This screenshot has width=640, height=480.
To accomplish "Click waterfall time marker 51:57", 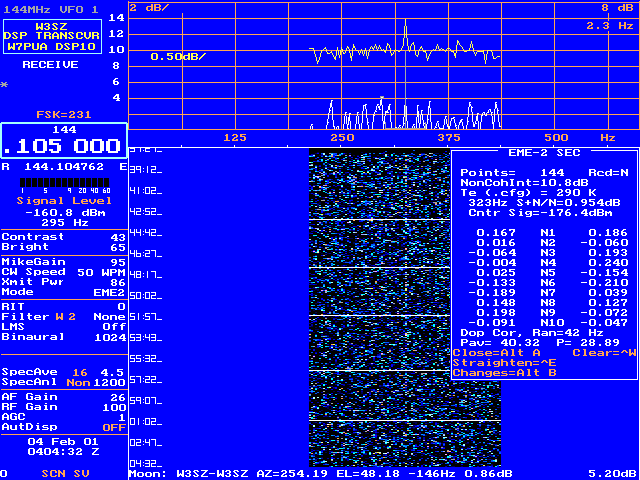I will click(x=146, y=317).
